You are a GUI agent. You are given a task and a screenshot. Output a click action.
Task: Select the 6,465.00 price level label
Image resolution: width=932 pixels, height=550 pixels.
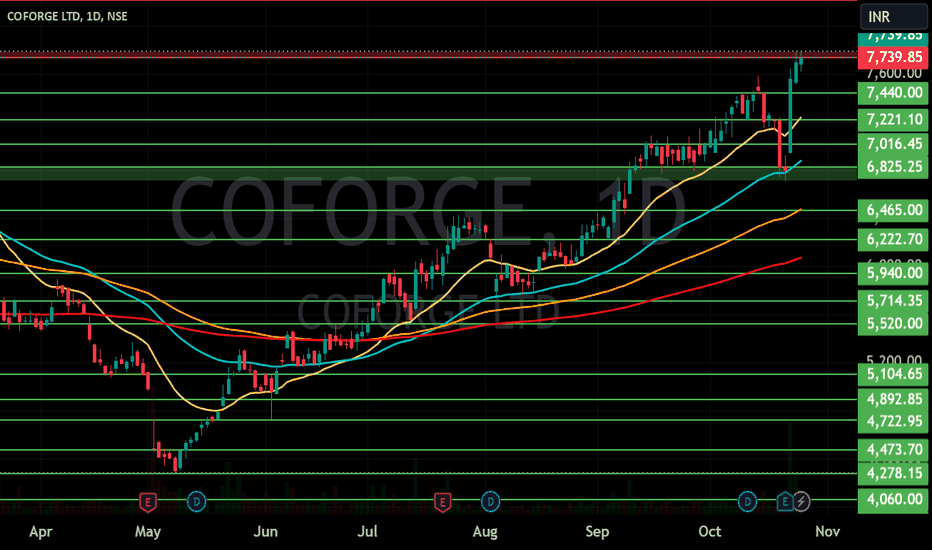(x=893, y=210)
